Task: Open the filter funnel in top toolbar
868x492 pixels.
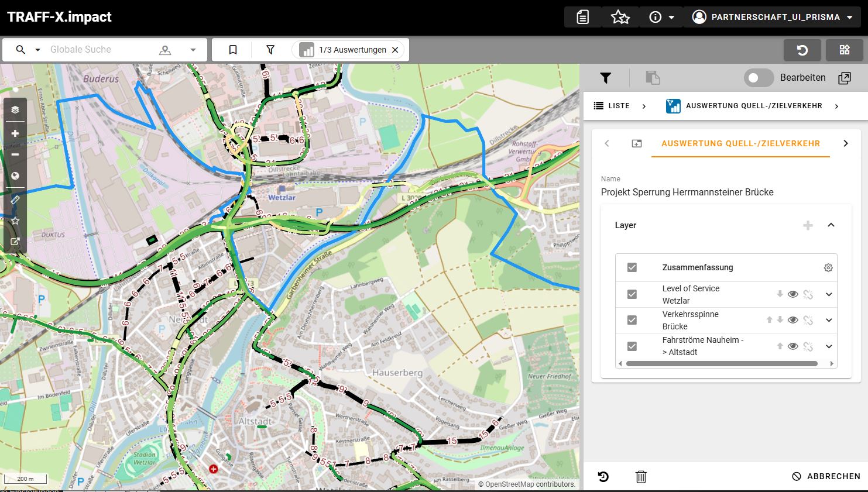Action: pyautogui.click(x=270, y=50)
